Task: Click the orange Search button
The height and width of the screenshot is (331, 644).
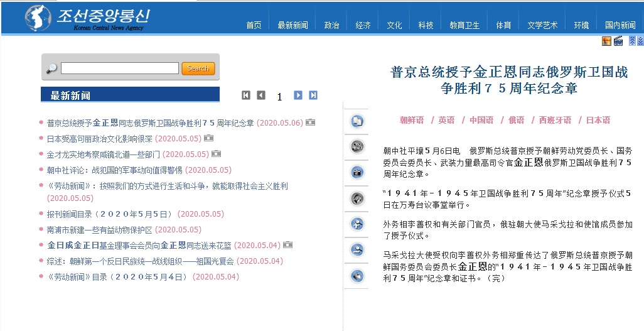Action: (x=198, y=68)
